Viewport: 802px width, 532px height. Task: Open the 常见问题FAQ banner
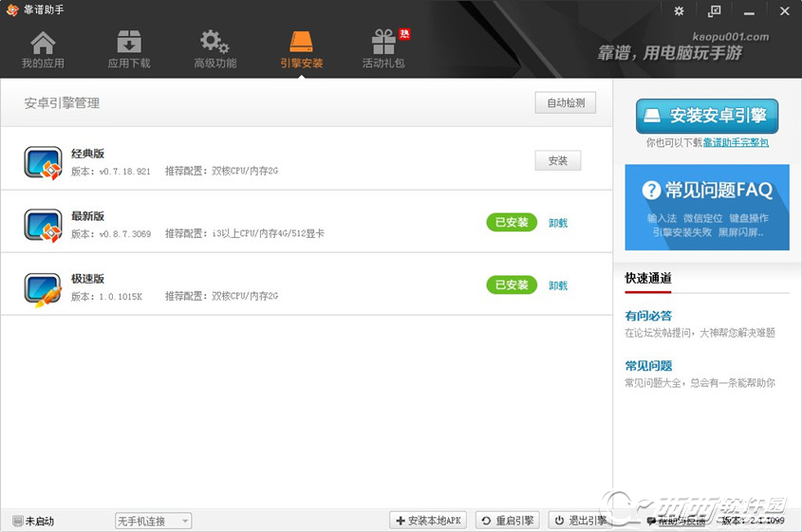707,207
